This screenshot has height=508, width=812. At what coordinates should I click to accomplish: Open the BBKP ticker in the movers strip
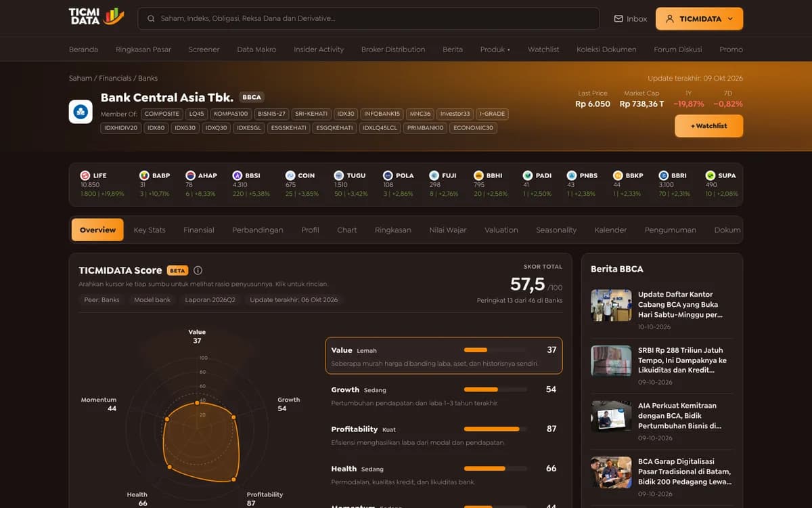(628, 184)
